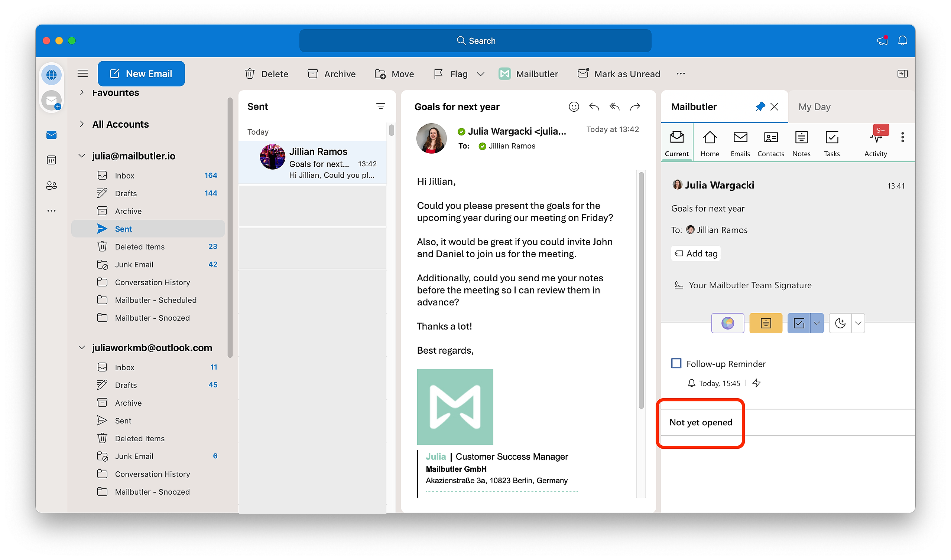Check the Follow-up Reminder checkbox
Viewport: 951px width, 560px height.
click(676, 363)
